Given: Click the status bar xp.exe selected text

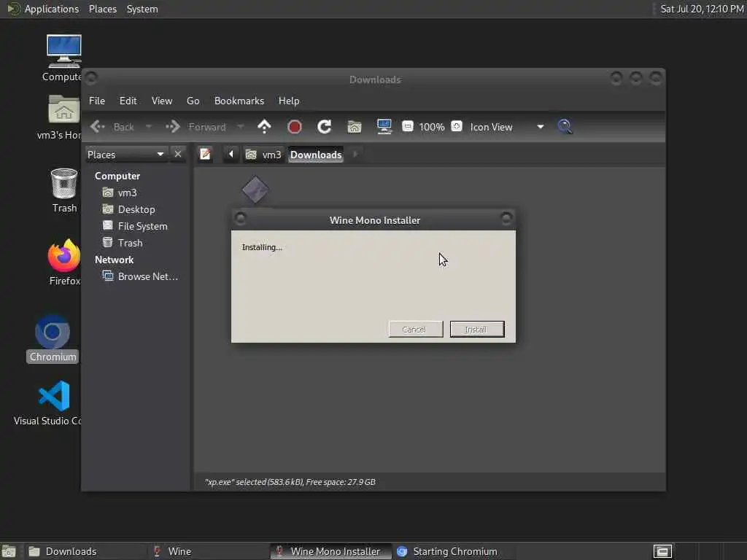Looking at the screenshot, I should tap(290, 482).
